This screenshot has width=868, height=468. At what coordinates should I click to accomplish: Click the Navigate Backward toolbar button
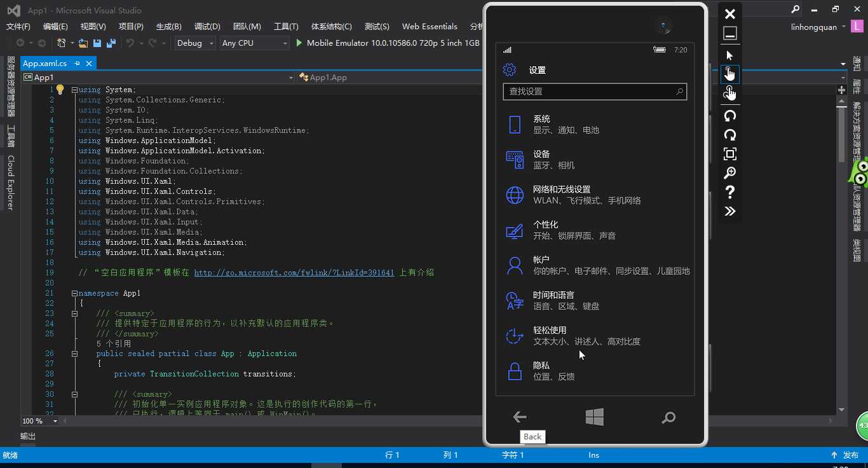coord(21,43)
